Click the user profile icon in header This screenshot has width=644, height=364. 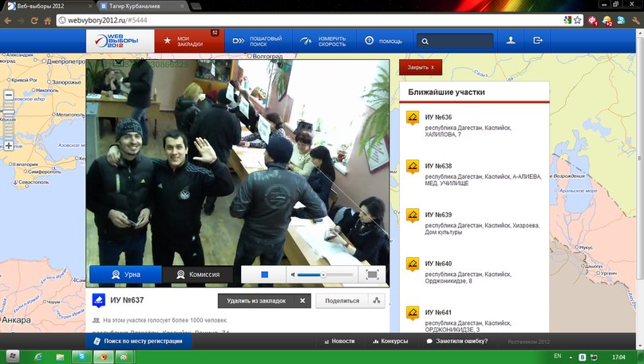(x=511, y=41)
